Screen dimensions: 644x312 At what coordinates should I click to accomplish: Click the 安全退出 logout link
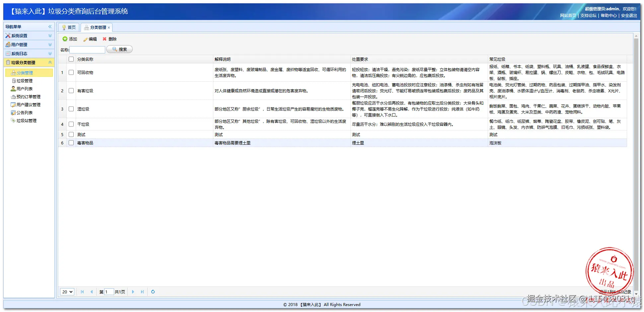click(x=629, y=16)
